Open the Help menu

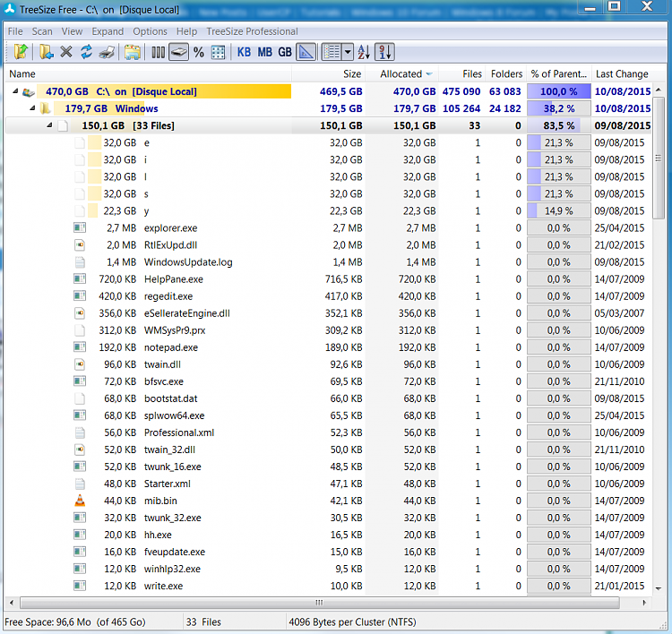coord(187,31)
